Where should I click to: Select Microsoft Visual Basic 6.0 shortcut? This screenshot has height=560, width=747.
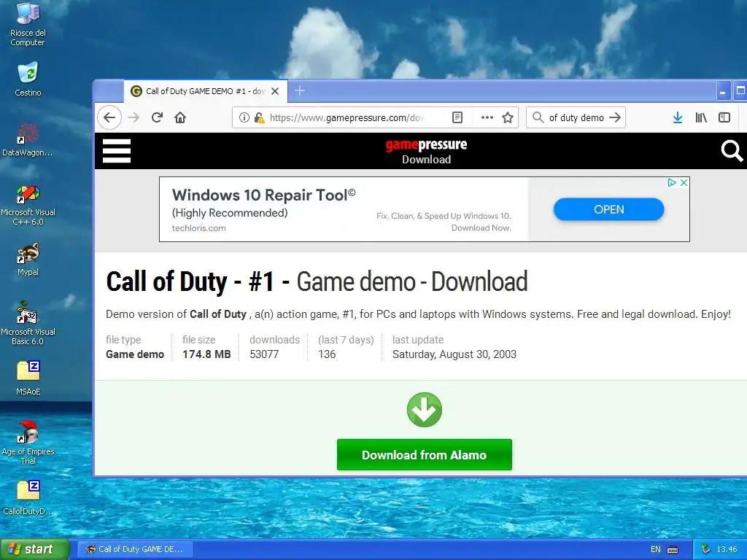point(28,323)
